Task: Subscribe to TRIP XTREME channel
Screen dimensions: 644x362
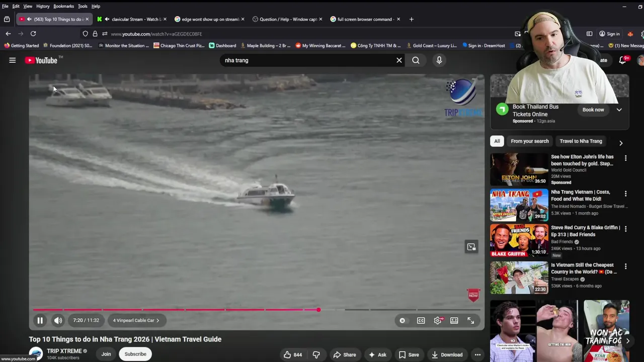Action: click(x=135, y=354)
